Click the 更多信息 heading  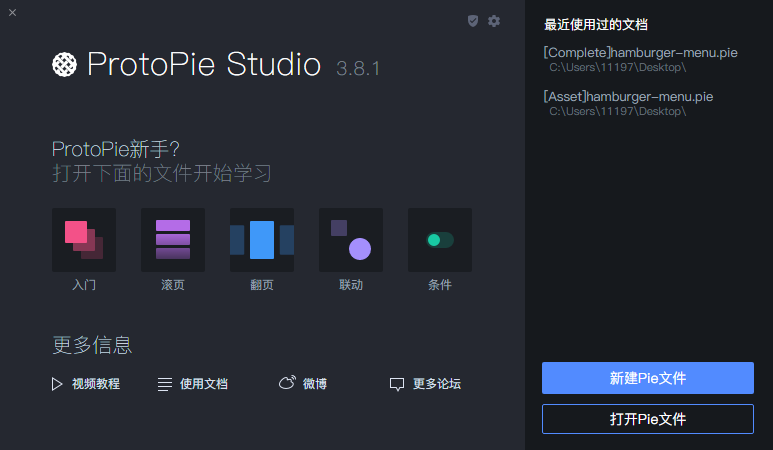(x=92, y=345)
